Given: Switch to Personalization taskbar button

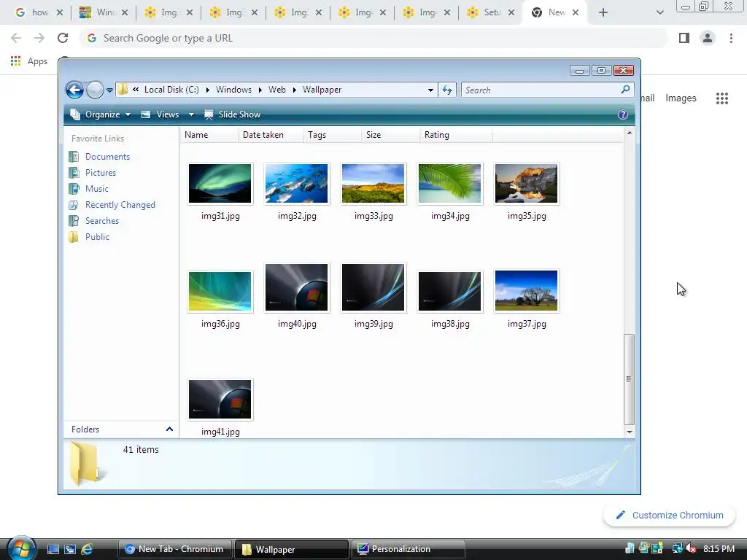Looking at the screenshot, I should click(408, 549).
